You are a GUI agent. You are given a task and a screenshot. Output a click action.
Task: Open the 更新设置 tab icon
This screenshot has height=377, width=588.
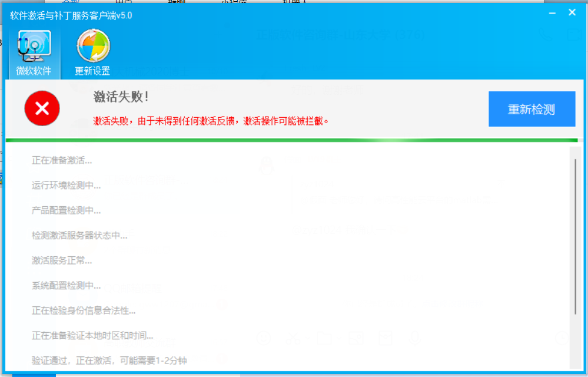tap(92, 53)
